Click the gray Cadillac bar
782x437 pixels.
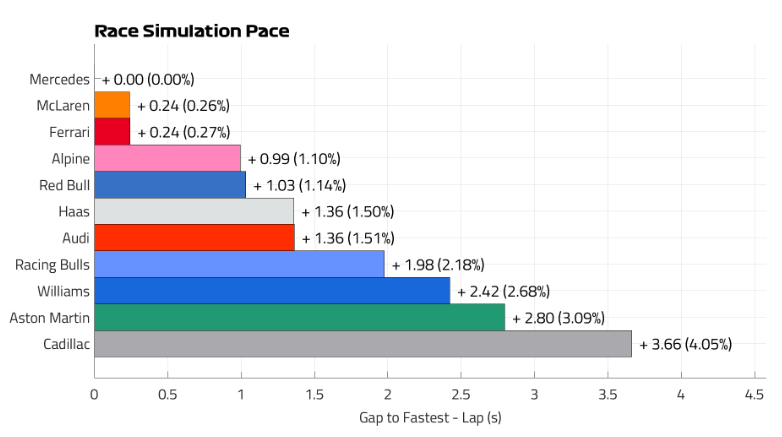363,344
